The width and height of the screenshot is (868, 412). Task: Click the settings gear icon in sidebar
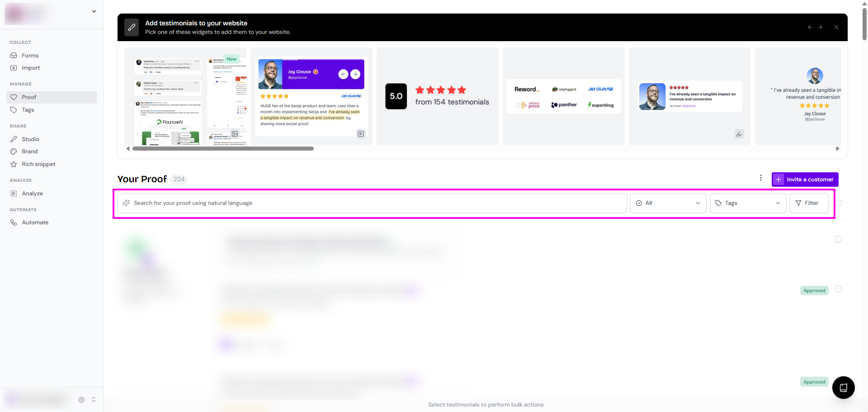[81, 400]
